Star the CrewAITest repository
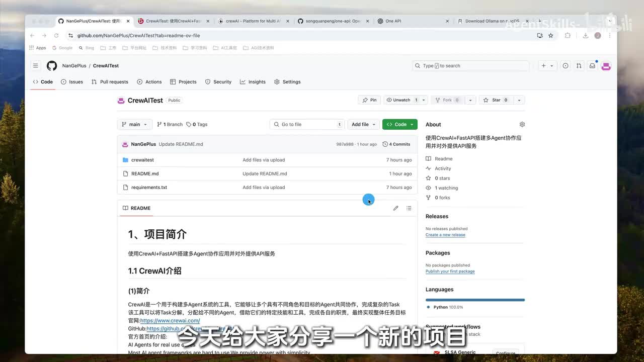 pyautogui.click(x=496, y=100)
